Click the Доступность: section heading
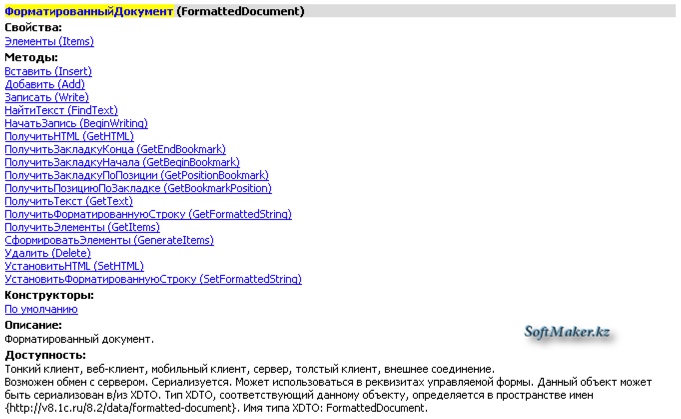The image size is (681, 419). tap(45, 355)
